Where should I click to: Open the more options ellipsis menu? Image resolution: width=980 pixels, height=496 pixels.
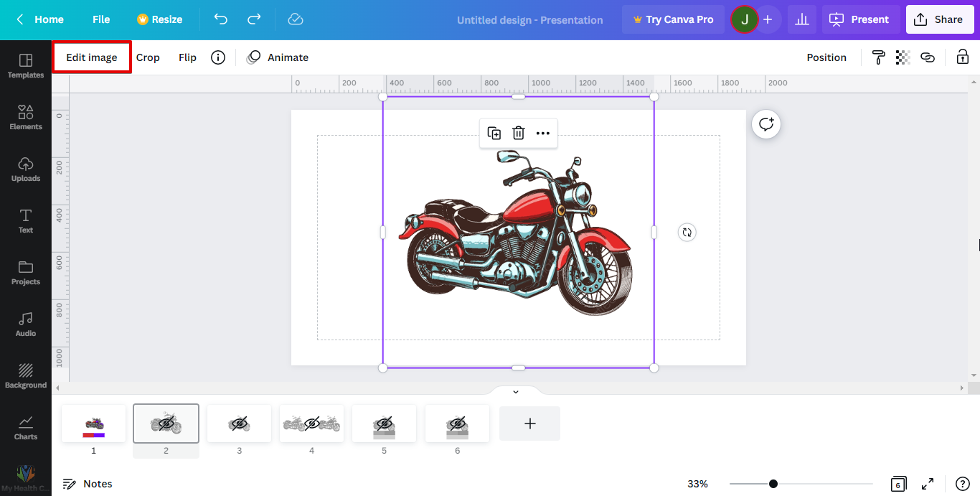(543, 133)
